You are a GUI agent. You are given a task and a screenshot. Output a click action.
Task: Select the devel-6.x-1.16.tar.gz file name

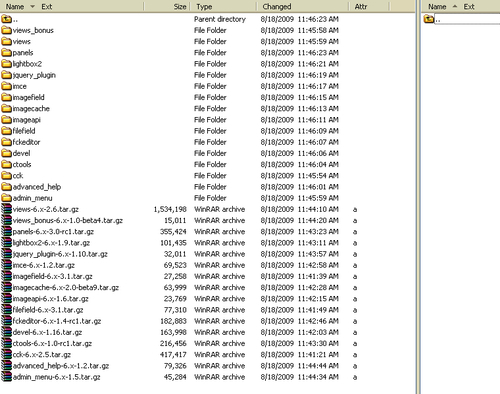(x=47, y=332)
